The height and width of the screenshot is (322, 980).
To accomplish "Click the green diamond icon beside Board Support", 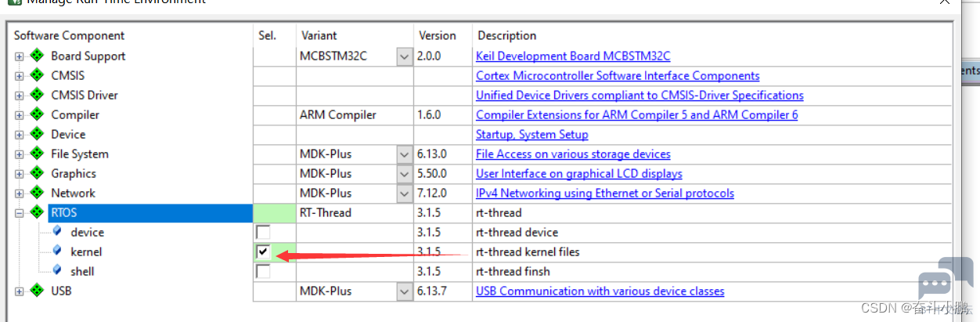I will [36, 56].
